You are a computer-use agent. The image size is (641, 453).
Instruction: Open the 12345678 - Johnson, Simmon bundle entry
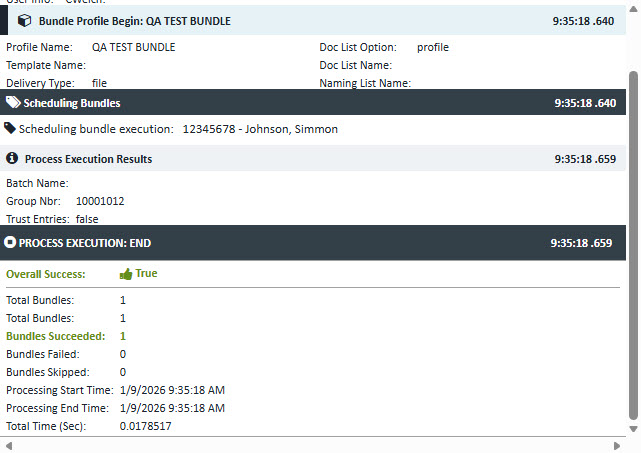pos(260,129)
